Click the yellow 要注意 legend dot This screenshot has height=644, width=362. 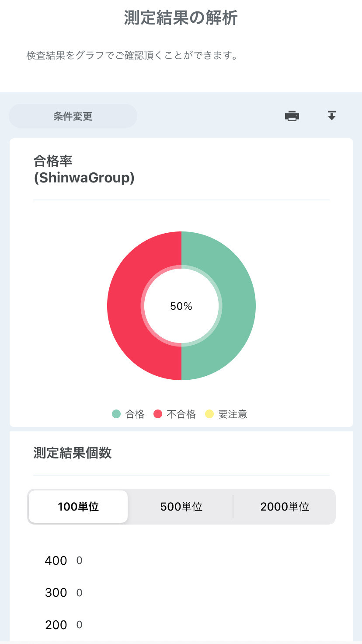[209, 414]
